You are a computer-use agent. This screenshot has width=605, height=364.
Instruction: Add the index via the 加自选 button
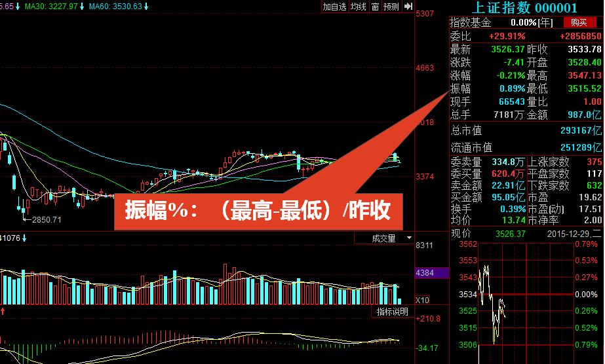pos(334,7)
